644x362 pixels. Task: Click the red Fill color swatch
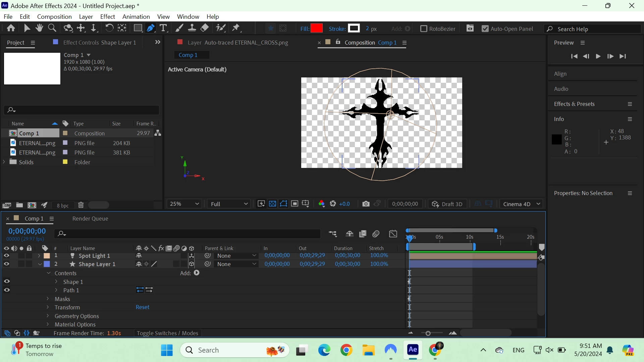click(x=317, y=28)
